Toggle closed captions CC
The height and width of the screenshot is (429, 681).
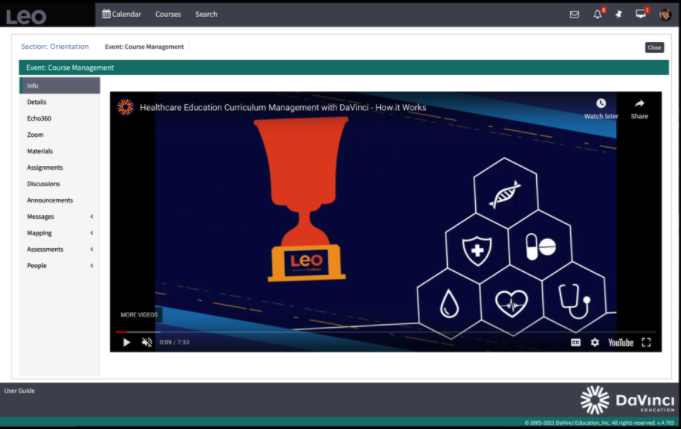pyautogui.click(x=575, y=342)
